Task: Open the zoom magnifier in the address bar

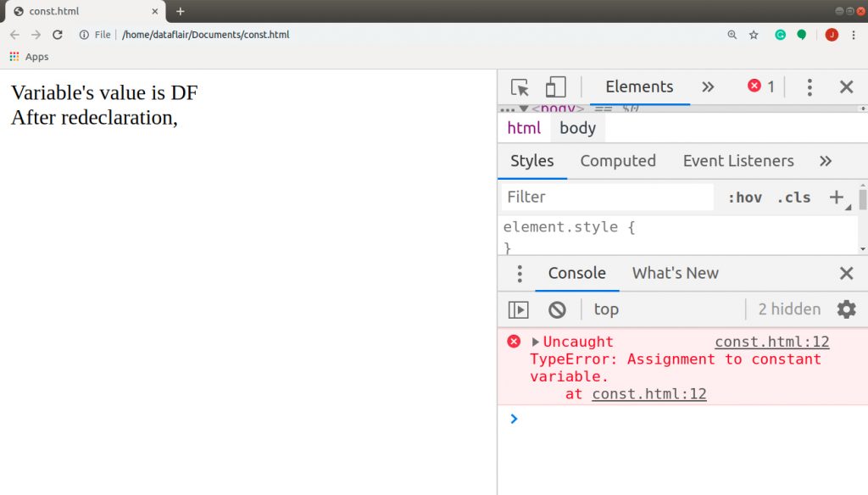Action: [x=732, y=35]
